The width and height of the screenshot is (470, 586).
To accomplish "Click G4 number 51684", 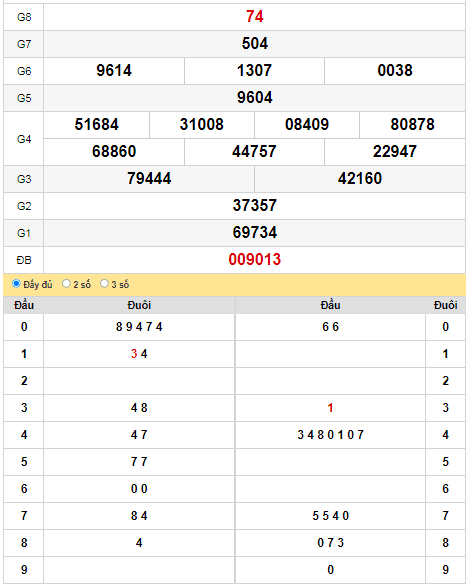I will pyautogui.click(x=96, y=124).
